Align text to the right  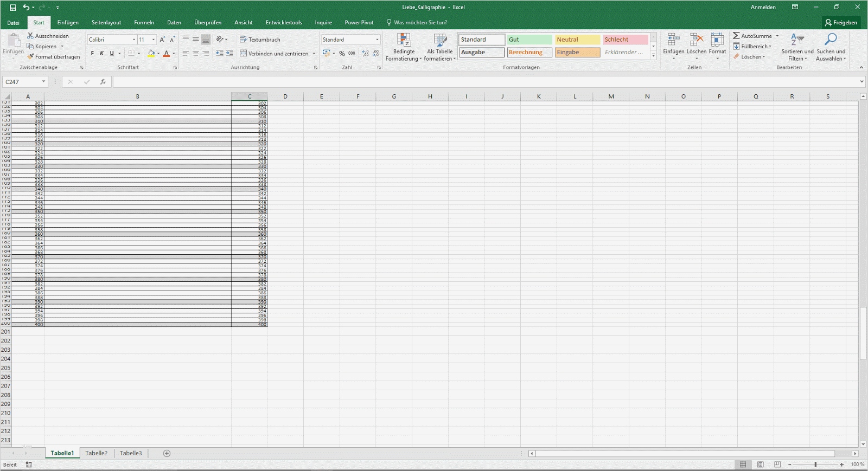pyautogui.click(x=206, y=53)
